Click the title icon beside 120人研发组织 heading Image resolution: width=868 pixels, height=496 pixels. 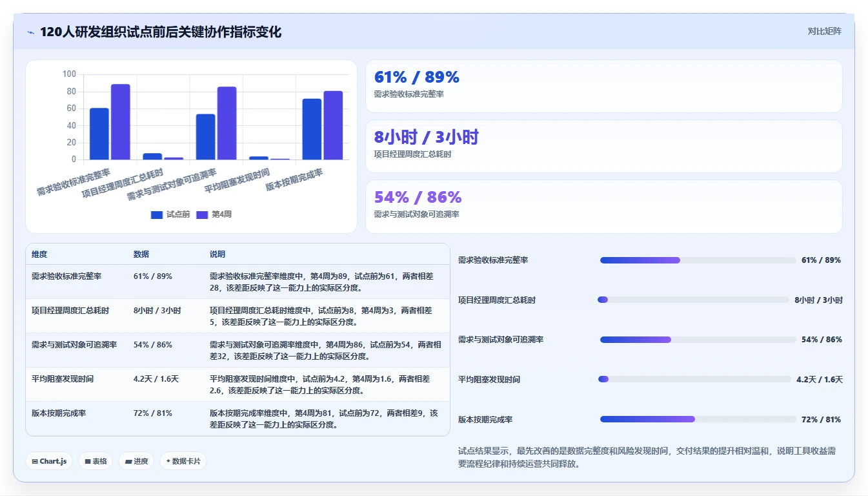pos(31,32)
